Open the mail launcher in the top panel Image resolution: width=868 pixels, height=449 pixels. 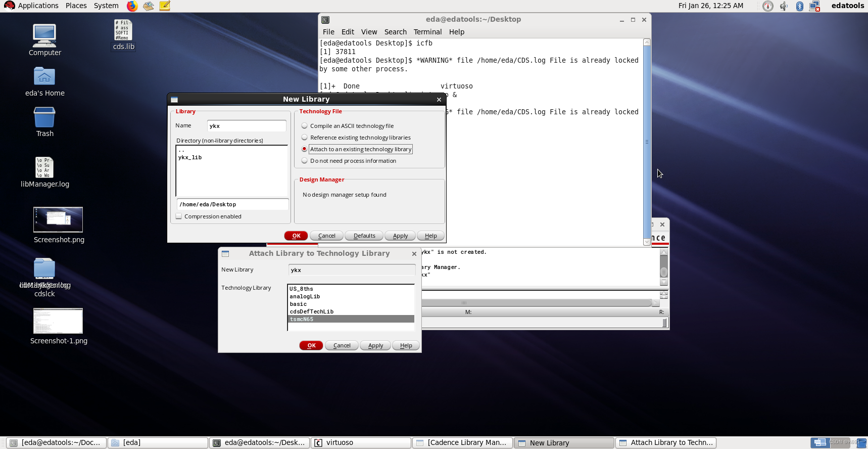click(148, 6)
